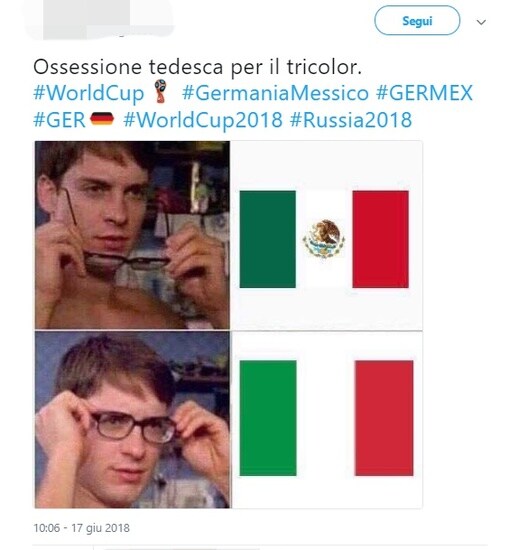Follow the #GERMEX hashtag link
Viewport: 519px width, 550px height.
424,93
